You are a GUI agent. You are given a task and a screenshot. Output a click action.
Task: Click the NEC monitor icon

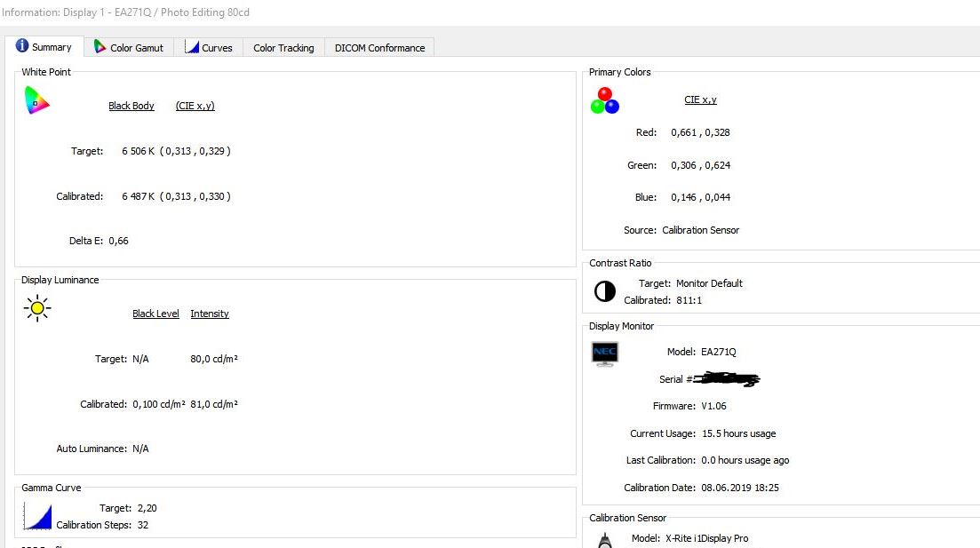point(604,353)
